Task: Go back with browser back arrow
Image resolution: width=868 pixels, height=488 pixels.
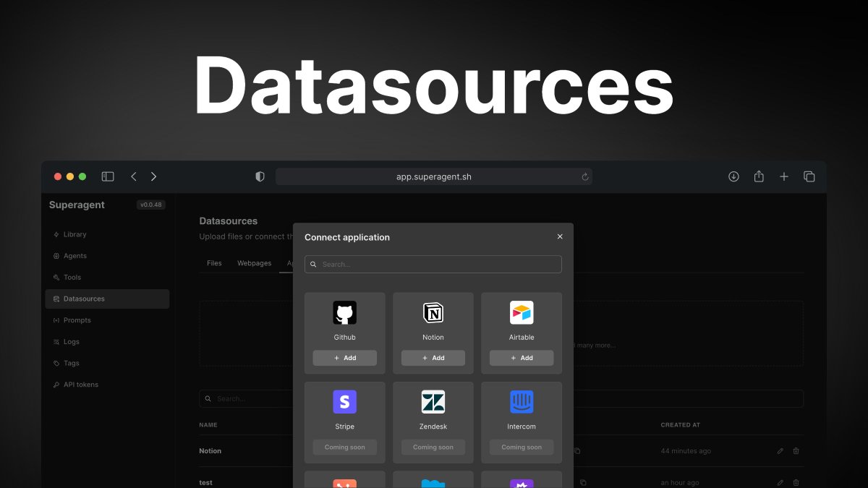Action: (134, 176)
